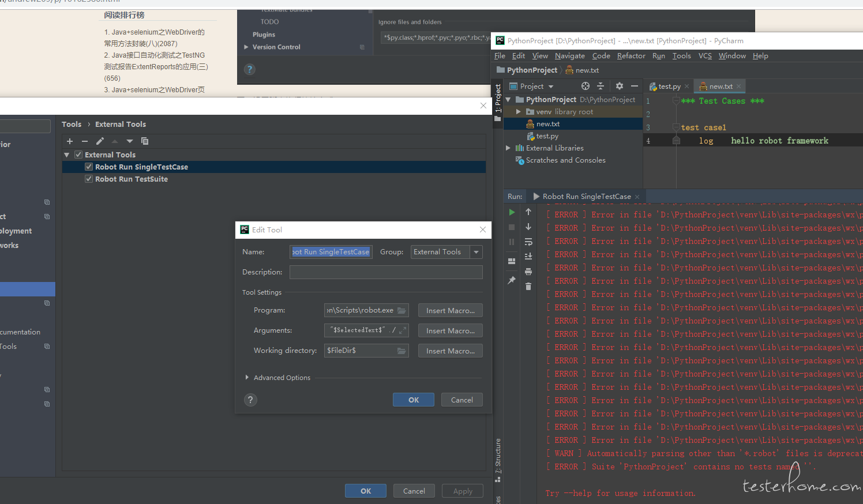Select Robot Run SingleTestCase run tab
863x504 pixels.
[x=586, y=197]
